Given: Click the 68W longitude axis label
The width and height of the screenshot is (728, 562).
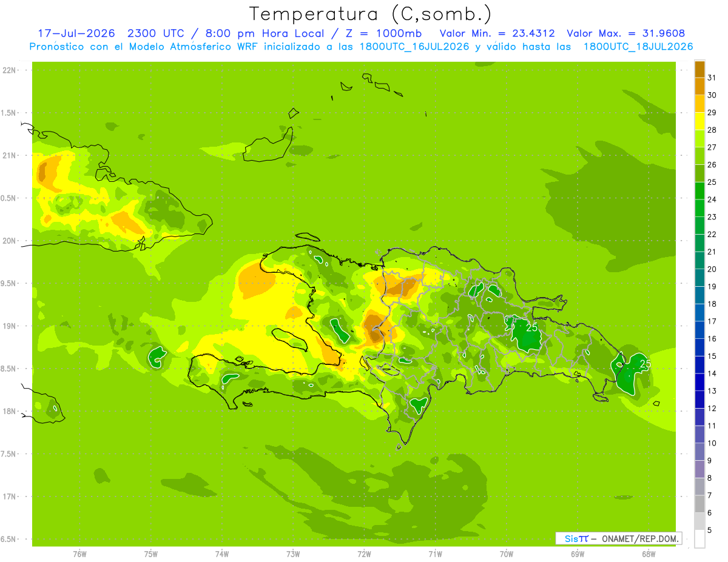Looking at the screenshot, I should [x=649, y=554].
